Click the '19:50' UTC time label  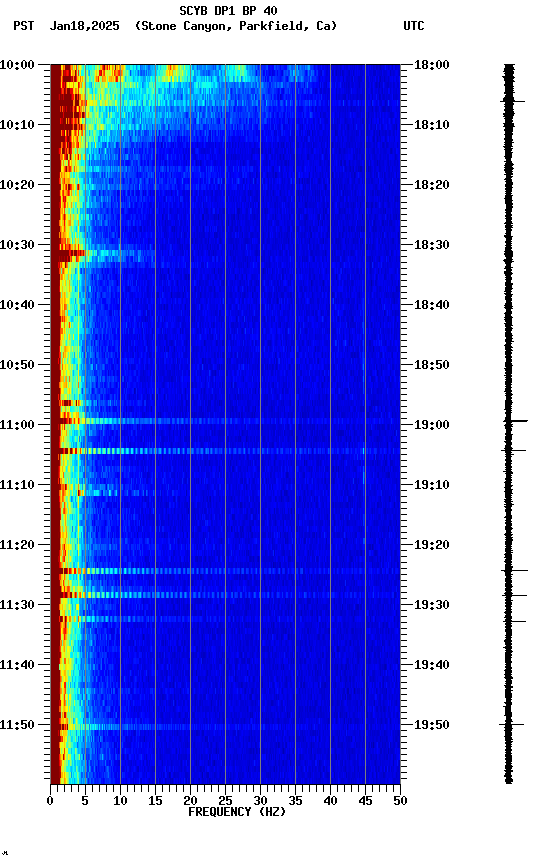click(x=432, y=725)
